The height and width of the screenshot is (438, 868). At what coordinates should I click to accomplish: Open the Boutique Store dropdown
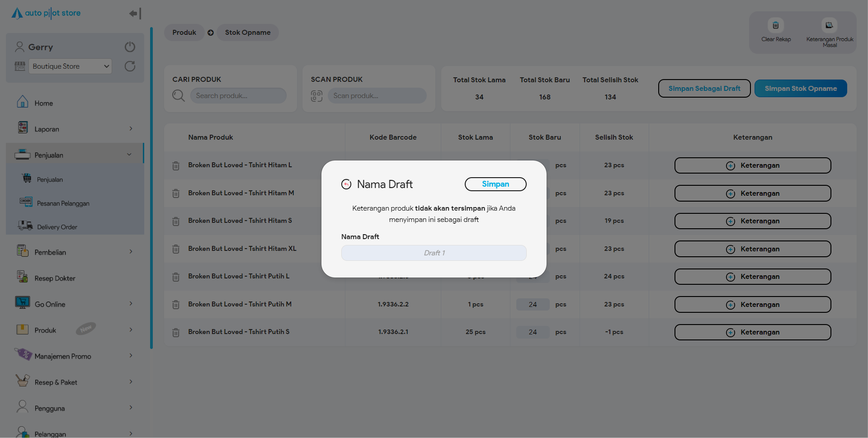[70, 66]
